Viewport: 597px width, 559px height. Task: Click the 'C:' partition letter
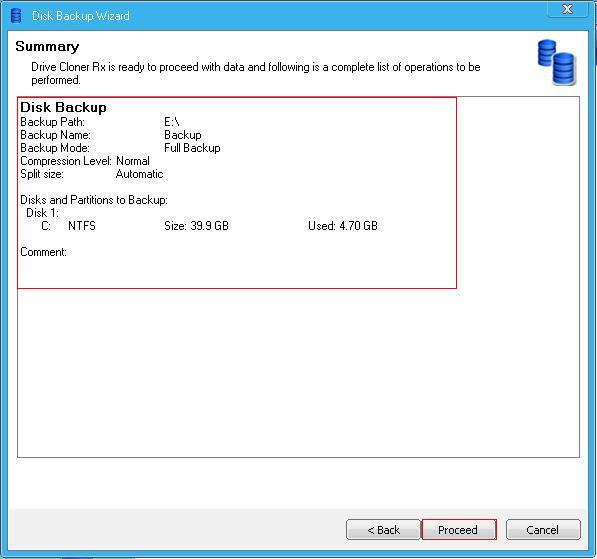46,226
